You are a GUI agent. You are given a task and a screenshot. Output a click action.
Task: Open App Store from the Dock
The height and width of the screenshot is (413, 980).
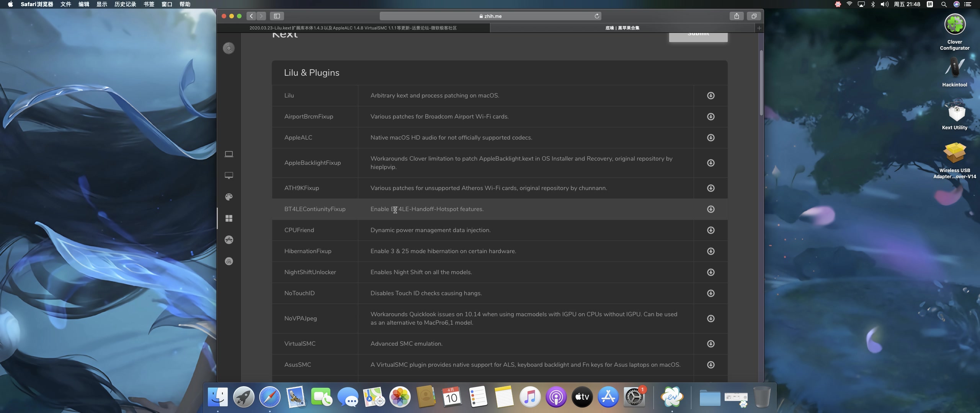tap(608, 397)
